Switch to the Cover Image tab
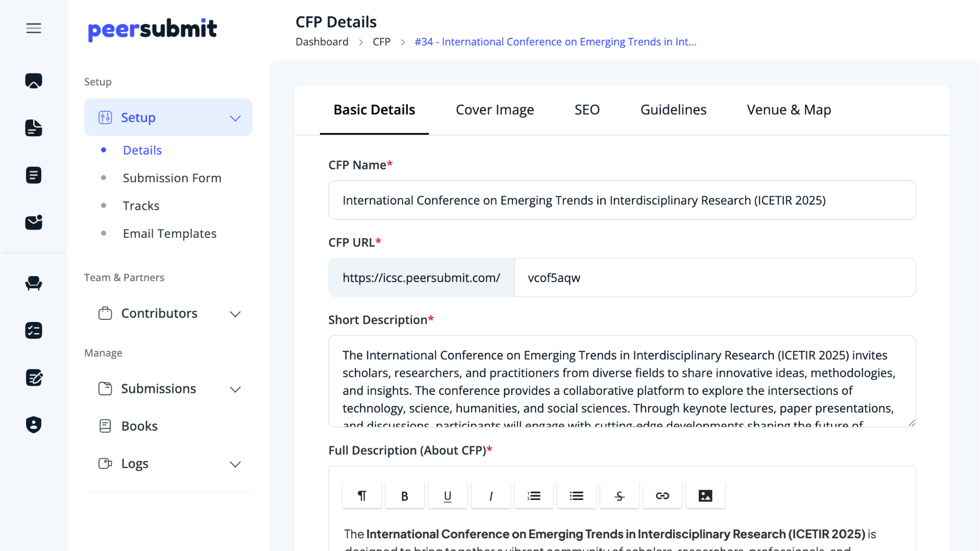Viewport: 980px width, 551px height. [495, 110]
